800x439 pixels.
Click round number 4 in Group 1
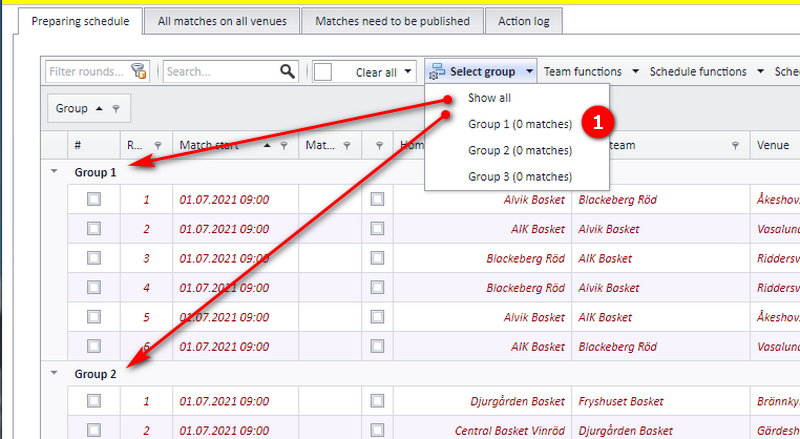tap(146, 288)
